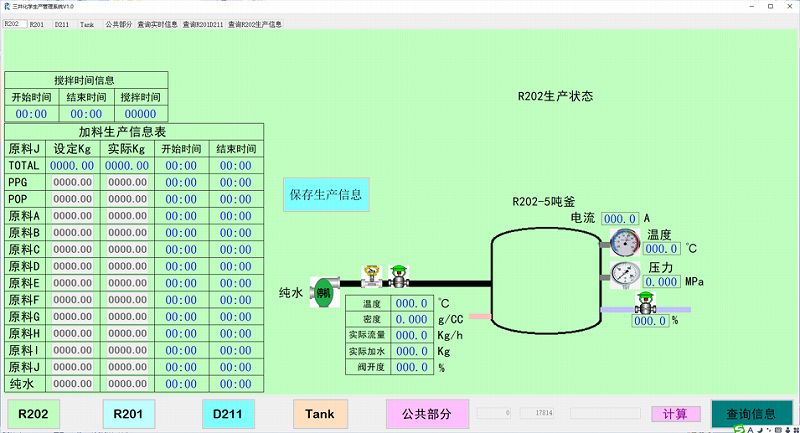This screenshot has width=800, height=433.
Task: Click the light blue R201 button
Action: (x=128, y=414)
